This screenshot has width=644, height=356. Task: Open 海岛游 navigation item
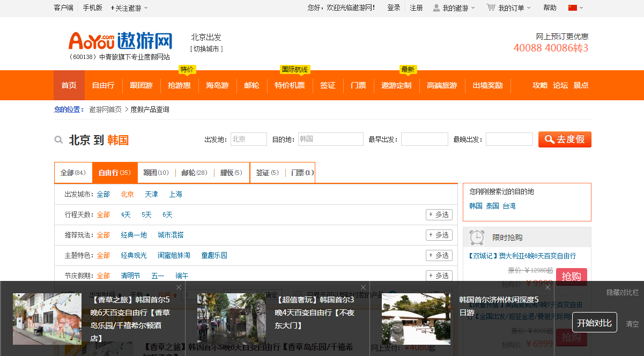[217, 85]
